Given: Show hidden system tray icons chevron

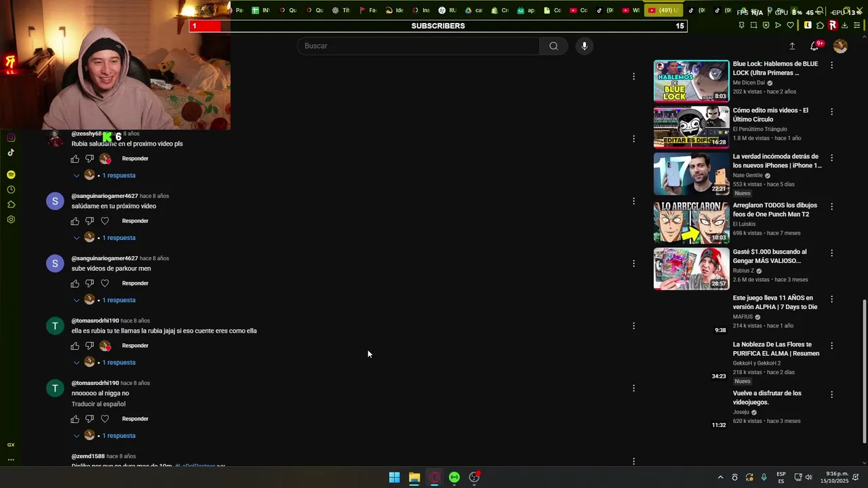Looking at the screenshot, I should pyautogui.click(x=720, y=477).
